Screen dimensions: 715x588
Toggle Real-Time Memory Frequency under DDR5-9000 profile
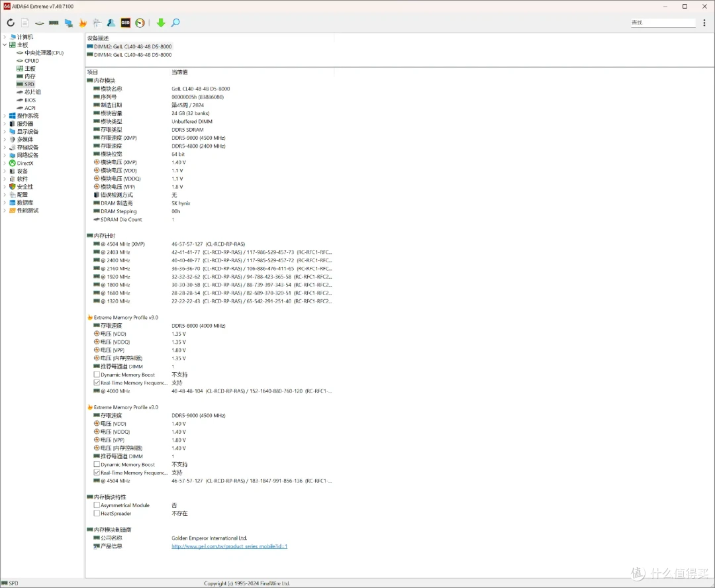click(x=97, y=473)
